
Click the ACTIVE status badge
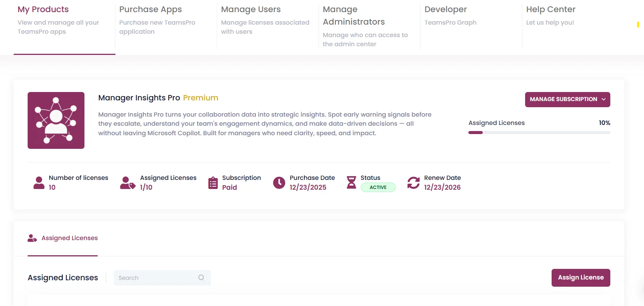coord(378,187)
